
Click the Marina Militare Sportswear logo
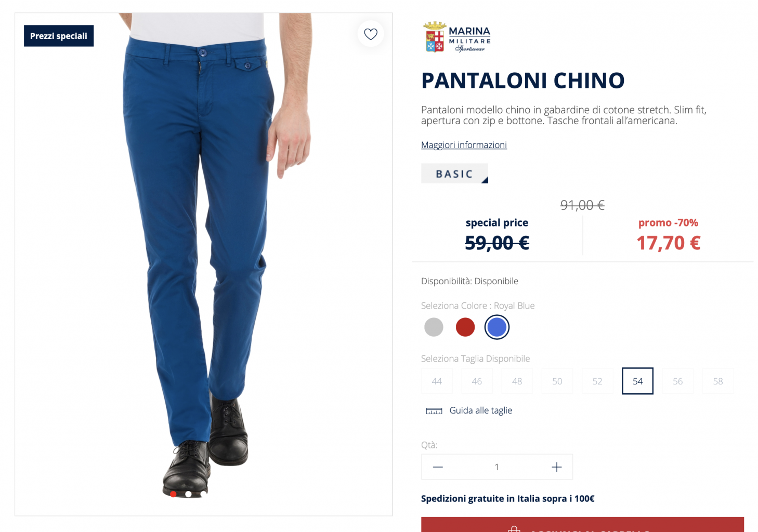[x=458, y=37]
